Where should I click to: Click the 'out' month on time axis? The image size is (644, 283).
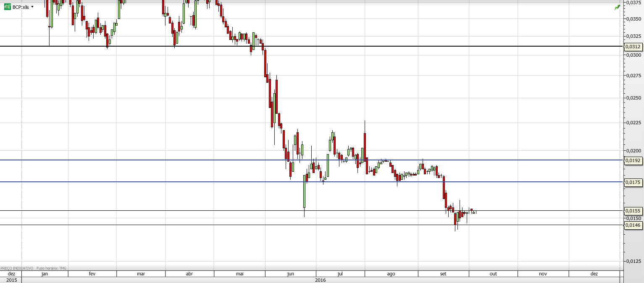tap(493, 274)
